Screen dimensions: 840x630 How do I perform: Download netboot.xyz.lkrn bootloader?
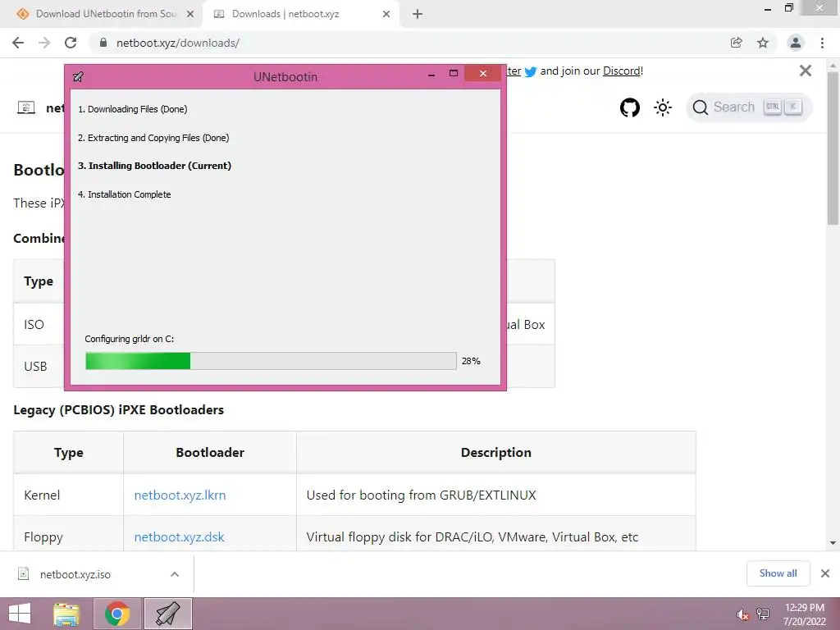click(x=180, y=495)
